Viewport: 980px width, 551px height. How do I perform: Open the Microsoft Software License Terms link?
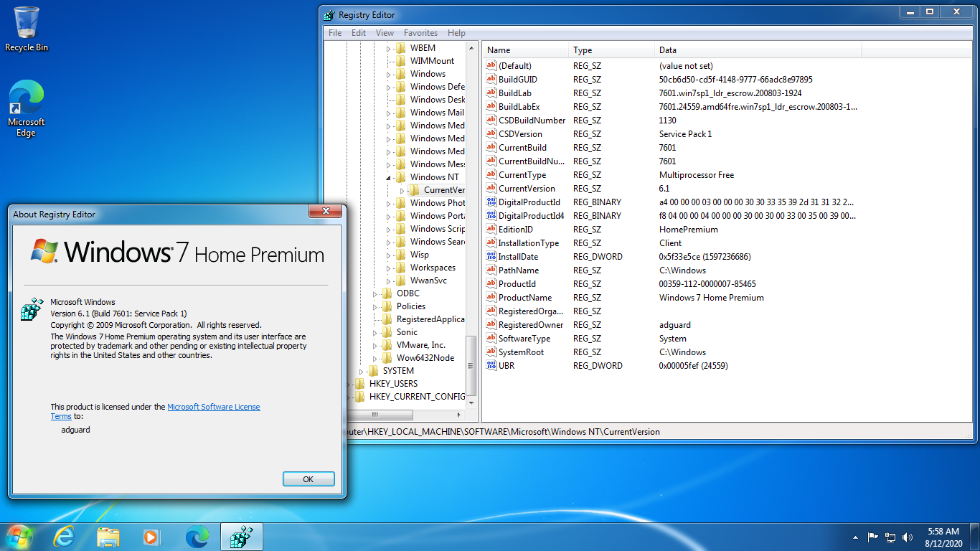click(x=214, y=407)
